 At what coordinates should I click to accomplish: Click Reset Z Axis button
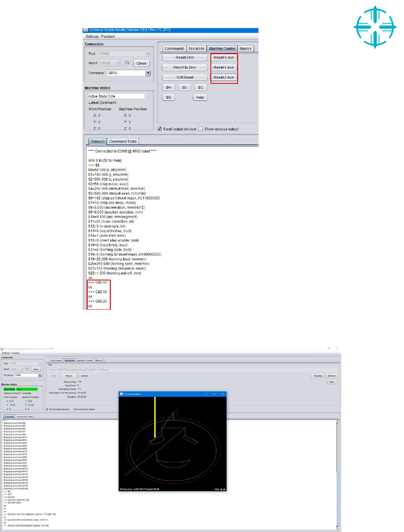224,77
